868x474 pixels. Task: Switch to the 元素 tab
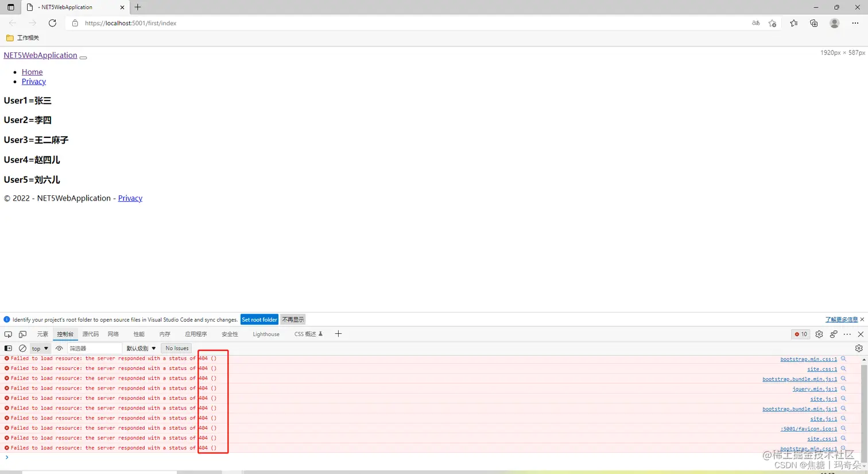(42, 334)
